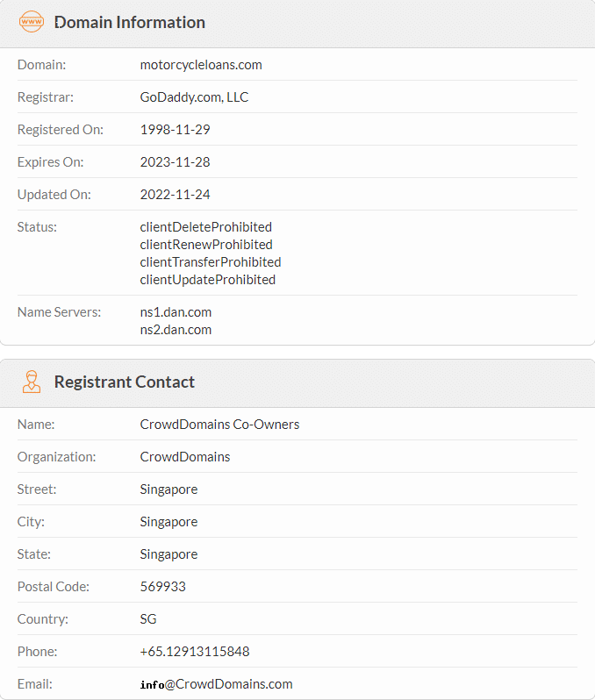Click name server ns2.dan.com

[x=176, y=330]
